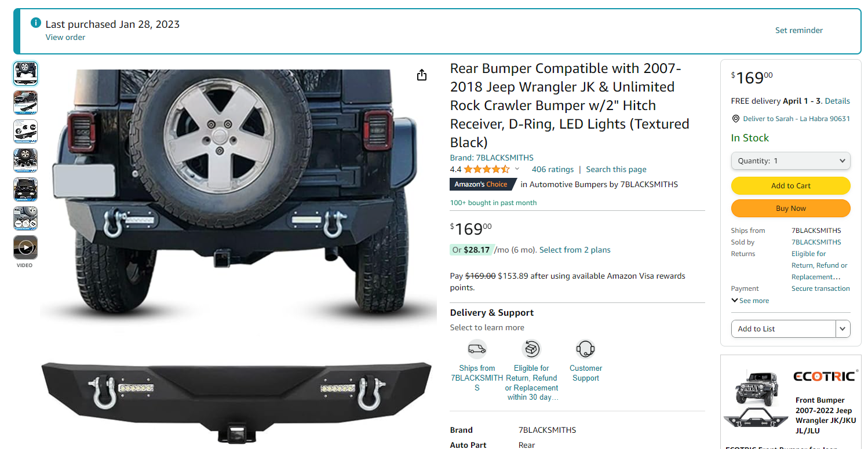Click the share icon above product image
Screen dimensions: 868x449
pos(422,75)
